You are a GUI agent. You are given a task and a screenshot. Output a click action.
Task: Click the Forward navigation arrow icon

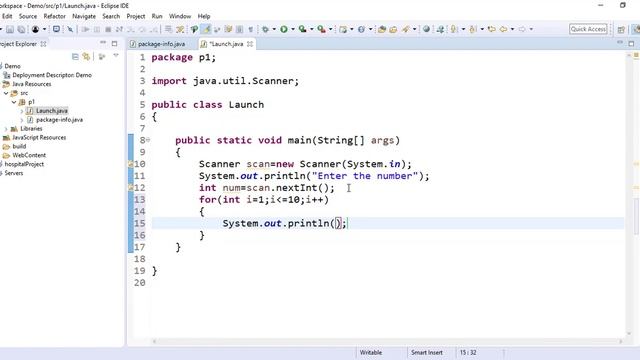(x=522, y=29)
